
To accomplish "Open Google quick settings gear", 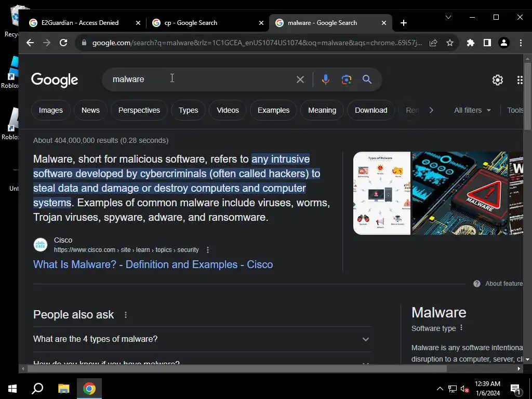I will coord(497,80).
